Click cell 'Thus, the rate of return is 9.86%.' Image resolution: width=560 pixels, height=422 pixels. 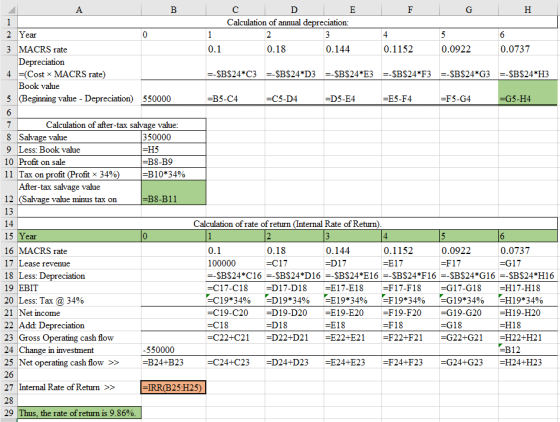point(79,413)
